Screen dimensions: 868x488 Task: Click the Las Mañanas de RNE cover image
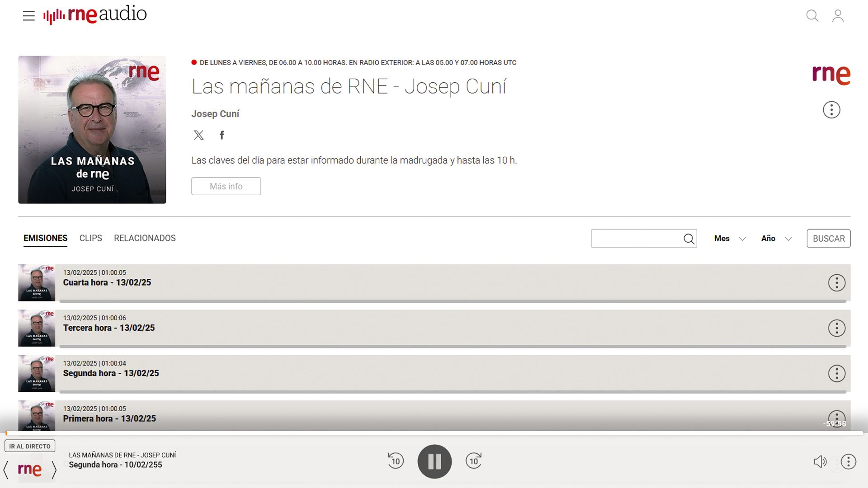click(92, 130)
